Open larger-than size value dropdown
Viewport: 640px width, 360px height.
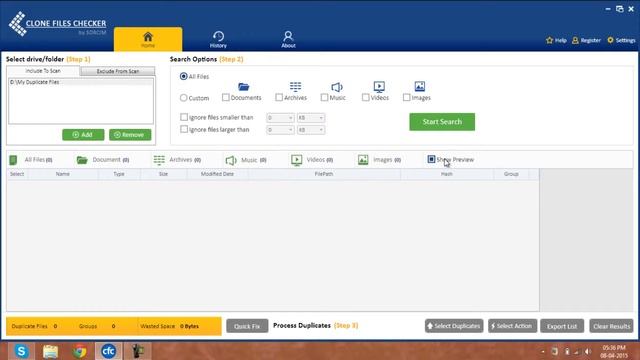280,130
